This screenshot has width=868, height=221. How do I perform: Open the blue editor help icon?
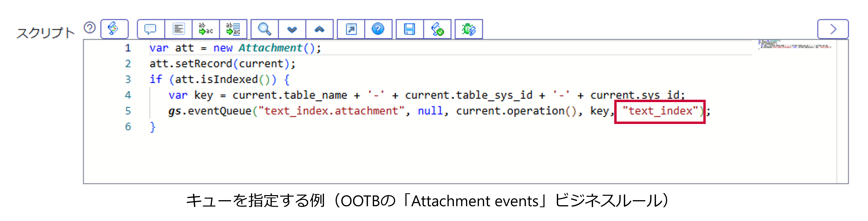[x=378, y=29]
